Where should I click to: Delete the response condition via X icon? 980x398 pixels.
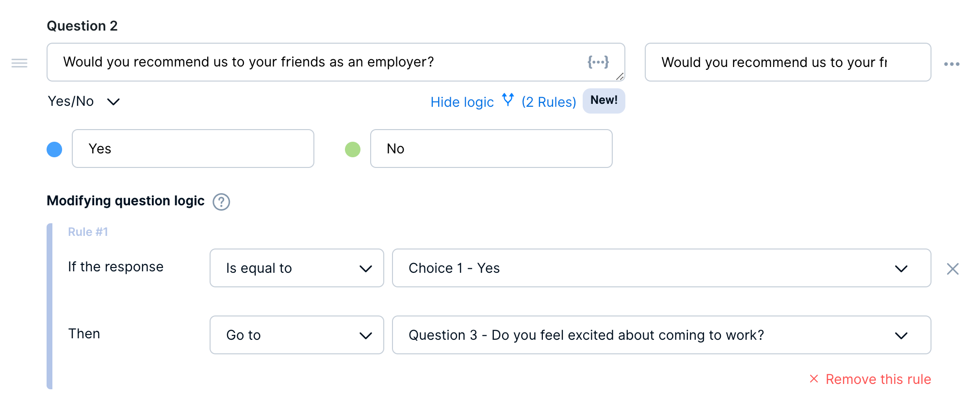(x=952, y=269)
